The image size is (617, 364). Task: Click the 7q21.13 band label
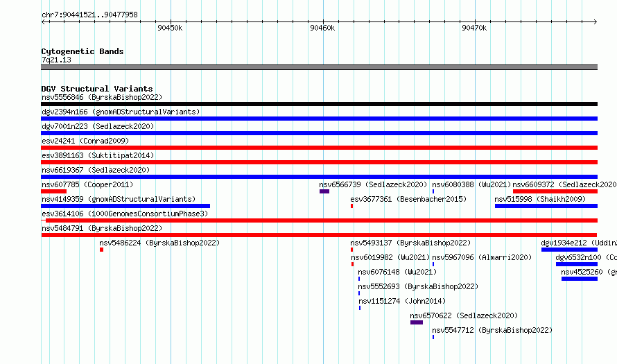tap(56, 60)
